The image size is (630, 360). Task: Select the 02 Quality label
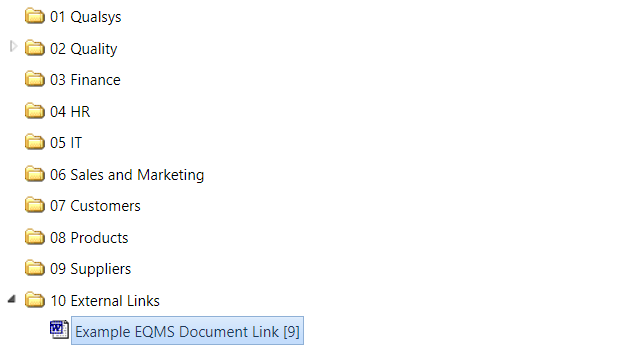pos(84,49)
